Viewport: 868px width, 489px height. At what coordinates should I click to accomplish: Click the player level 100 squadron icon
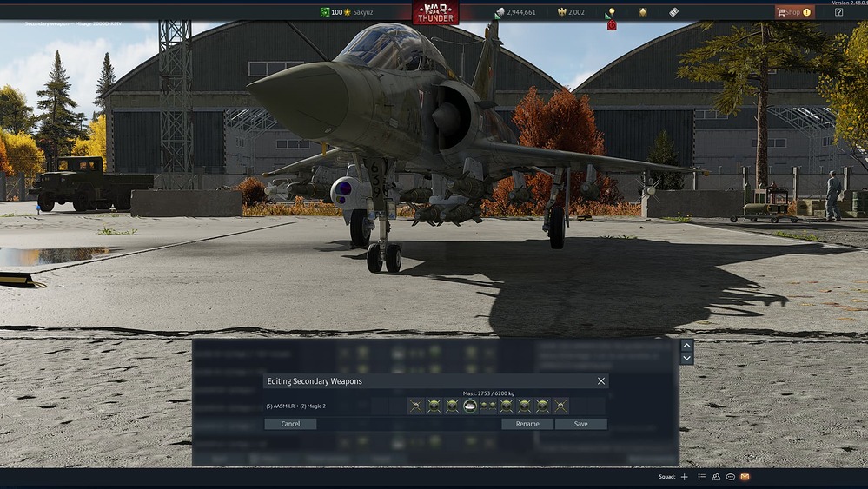click(325, 12)
